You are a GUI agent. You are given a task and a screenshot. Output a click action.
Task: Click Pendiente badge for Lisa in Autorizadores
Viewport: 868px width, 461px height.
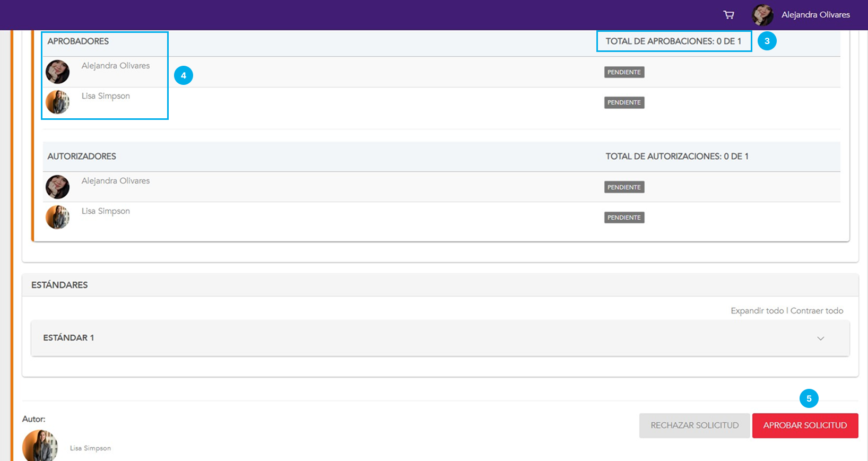[624, 218]
